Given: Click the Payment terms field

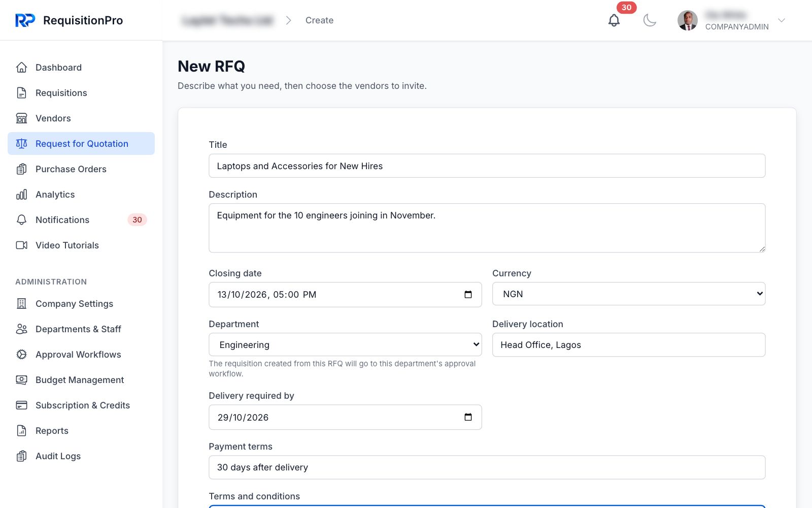Looking at the screenshot, I should (487, 467).
